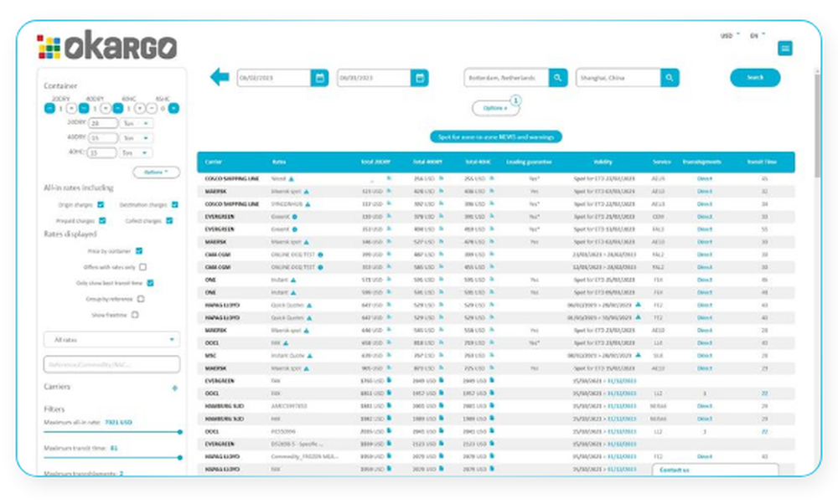This screenshot has height=504, width=838.
Task: Click the search icon beside Shanghai, China
Action: [669, 78]
